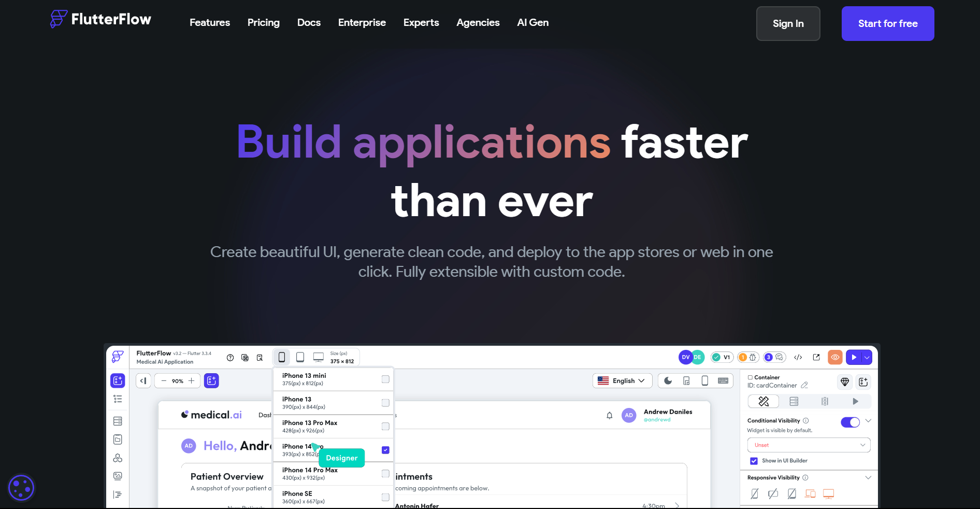This screenshot has width=980, height=509.
Task: Open the canvas Size (px) selector
Action: [x=342, y=357]
